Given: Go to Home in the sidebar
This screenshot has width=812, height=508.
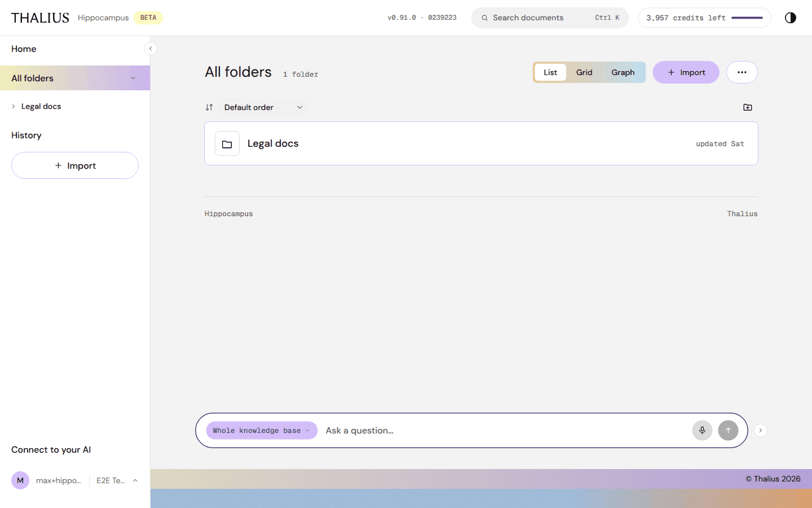Looking at the screenshot, I should coord(24,49).
